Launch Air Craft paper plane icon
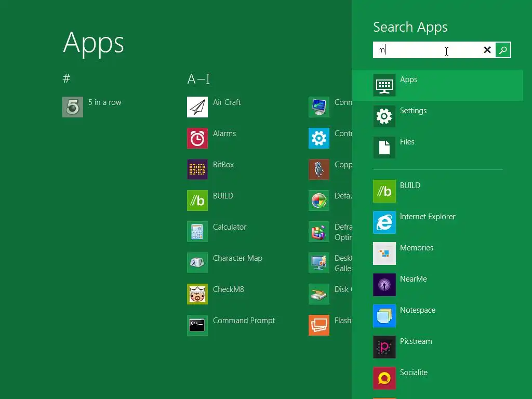This screenshot has height=399, width=532. [x=197, y=107]
